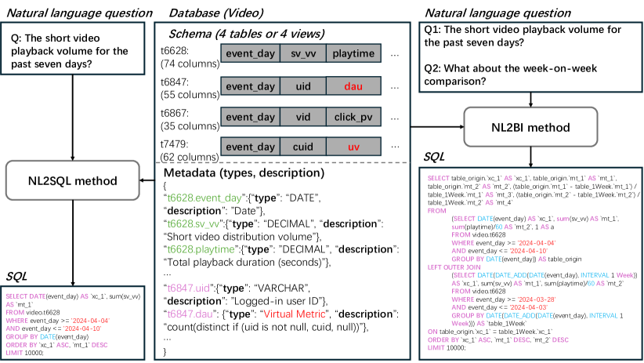644x363 pixels.
Task: Click the NL2SQL method box
Action: (73, 180)
